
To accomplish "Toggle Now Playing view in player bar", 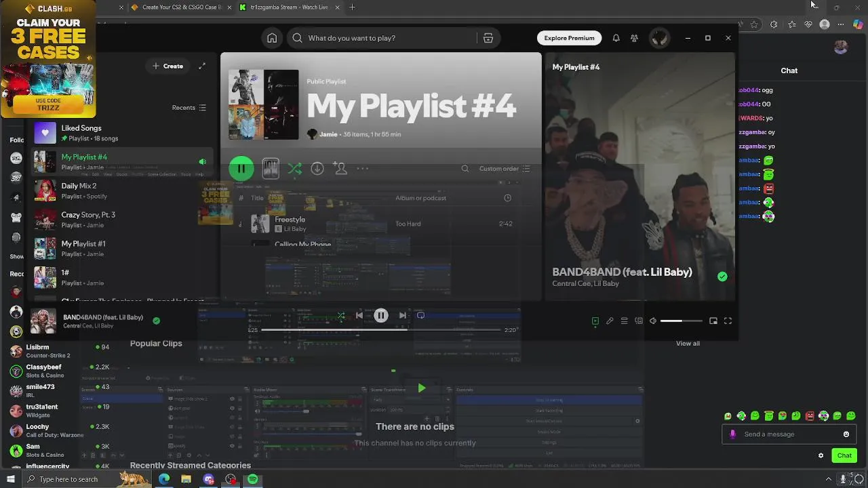I will [595, 321].
